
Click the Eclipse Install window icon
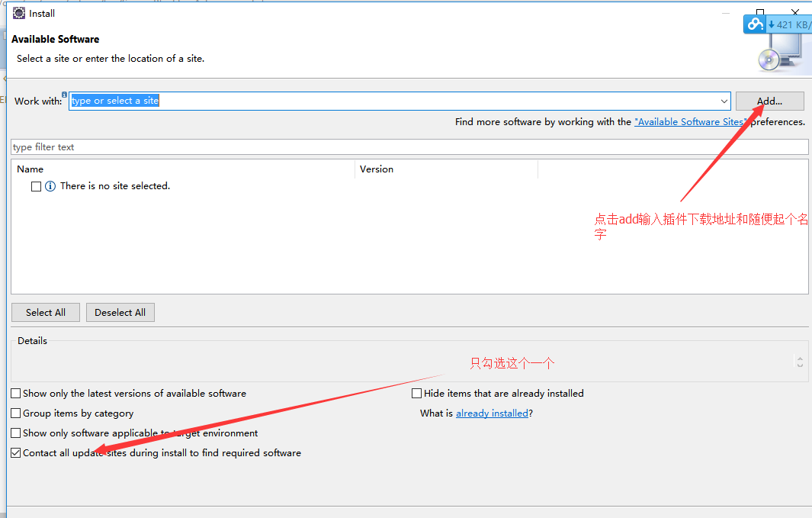point(18,13)
